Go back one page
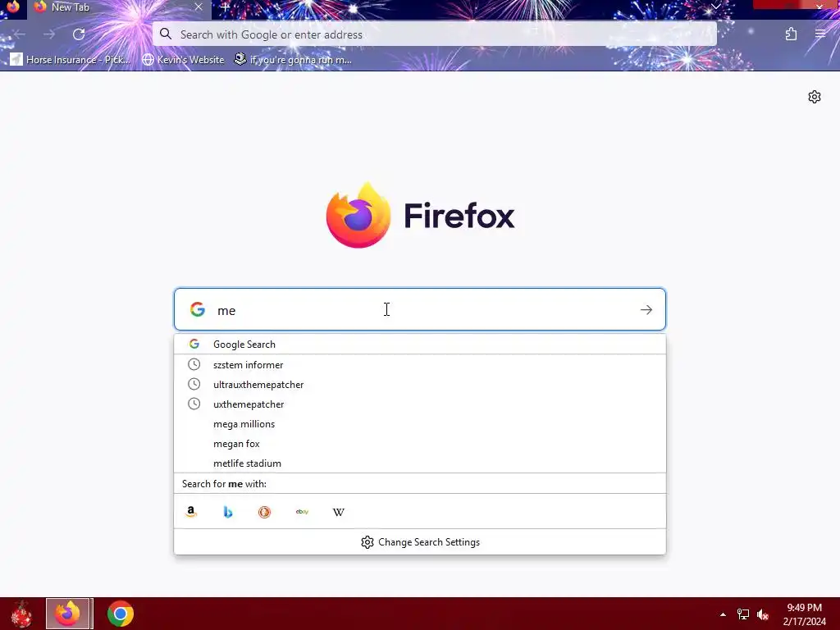The width and height of the screenshot is (840, 630). (x=20, y=34)
